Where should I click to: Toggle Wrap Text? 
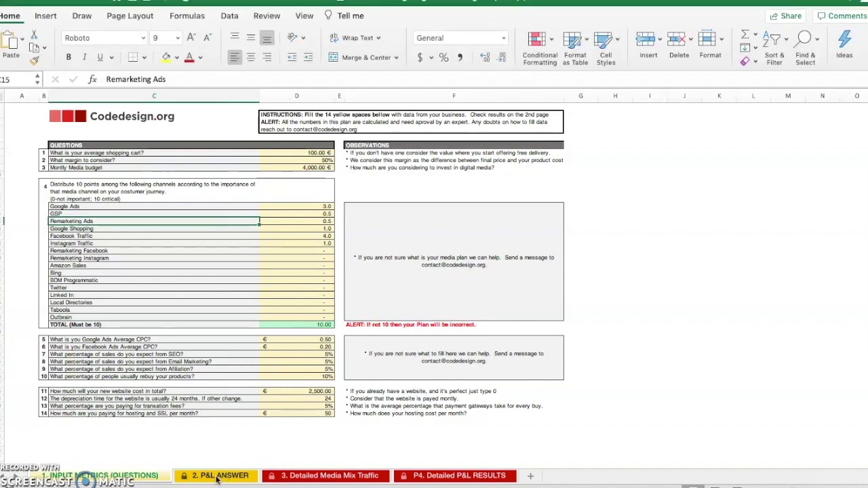pos(355,38)
